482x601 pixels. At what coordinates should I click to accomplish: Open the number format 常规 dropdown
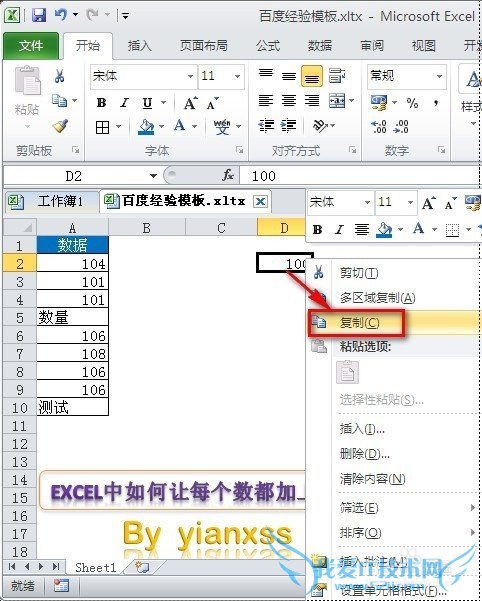click(439, 76)
